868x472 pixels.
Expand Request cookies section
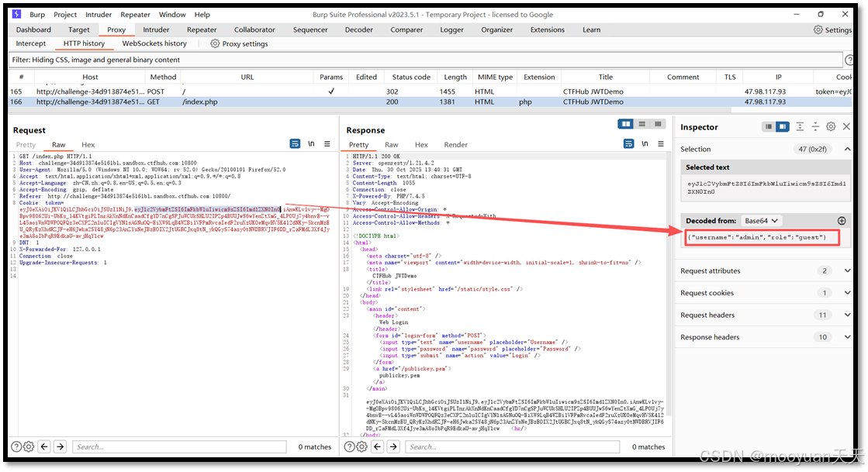click(848, 293)
